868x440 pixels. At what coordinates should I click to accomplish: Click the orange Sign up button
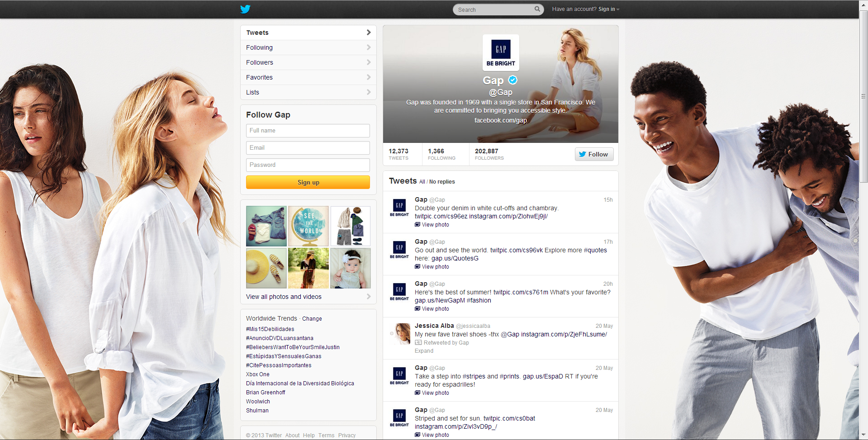click(x=308, y=182)
